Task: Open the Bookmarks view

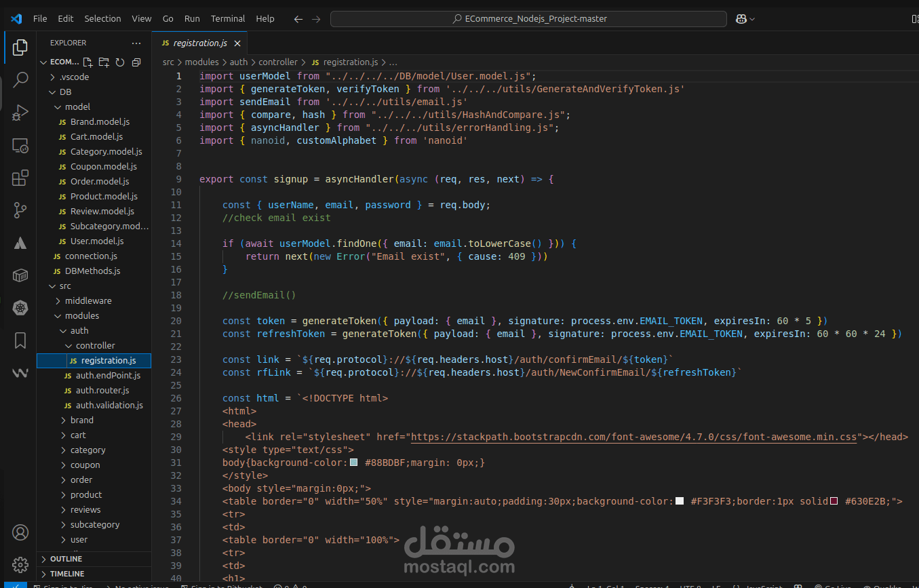Action: (x=20, y=340)
